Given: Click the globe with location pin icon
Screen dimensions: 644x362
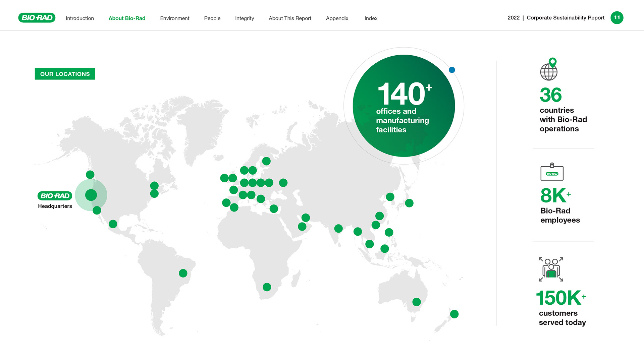Looking at the screenshot, I should 549,69.
